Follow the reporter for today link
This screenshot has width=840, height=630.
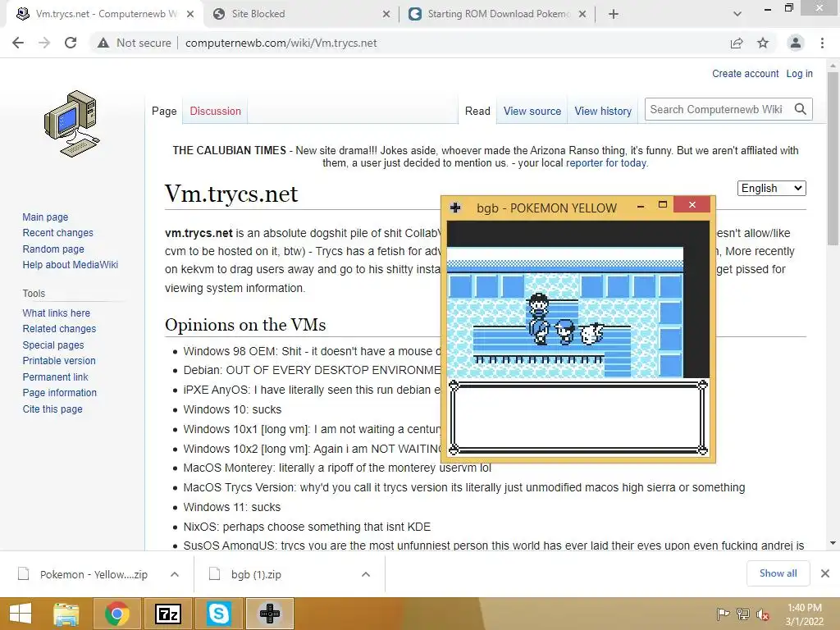(606, 163)
